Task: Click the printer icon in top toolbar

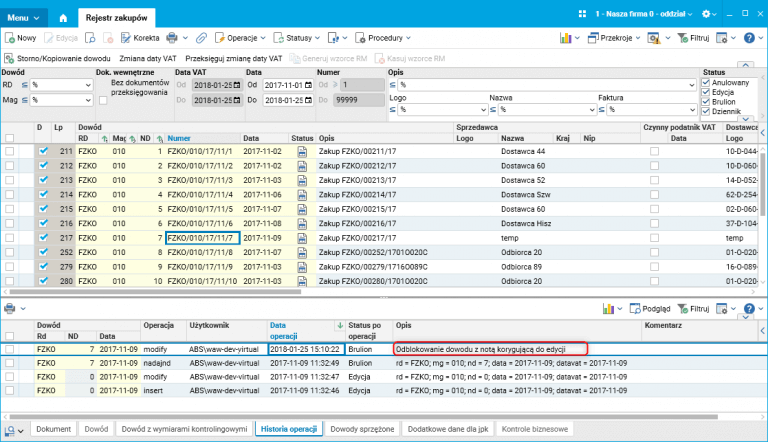Action: (171, 37)
